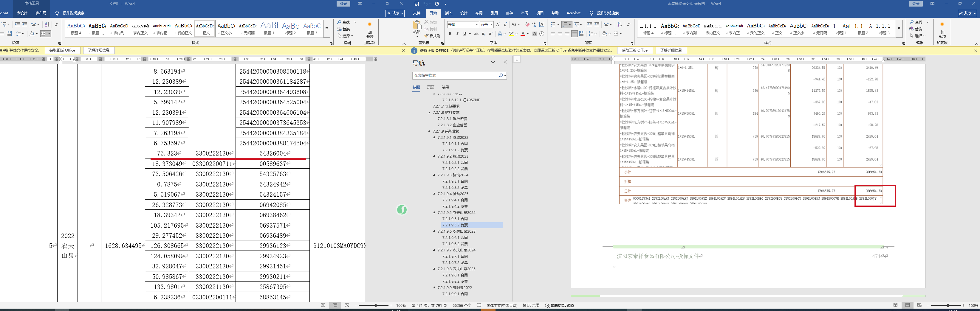
Task: Click the Clear Formatting eraser icon
Action: coord(527,25)
